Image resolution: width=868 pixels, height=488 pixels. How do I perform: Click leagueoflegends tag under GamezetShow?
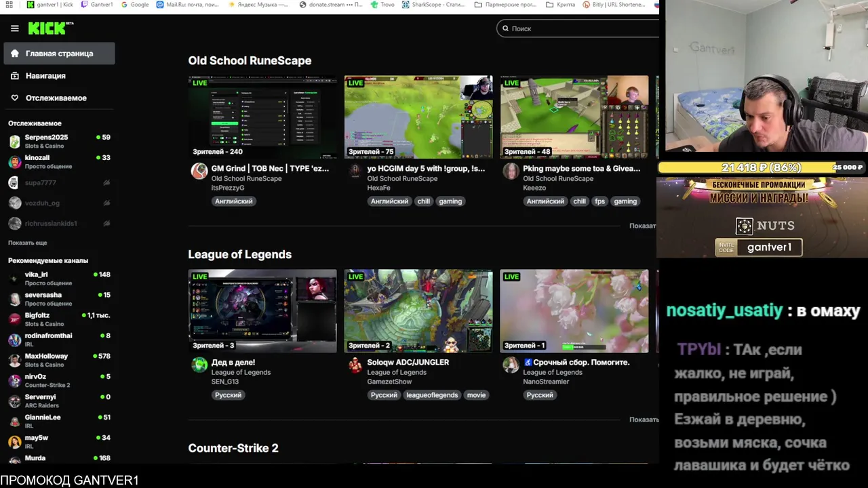pyautogui.click(x=432, y=395)
